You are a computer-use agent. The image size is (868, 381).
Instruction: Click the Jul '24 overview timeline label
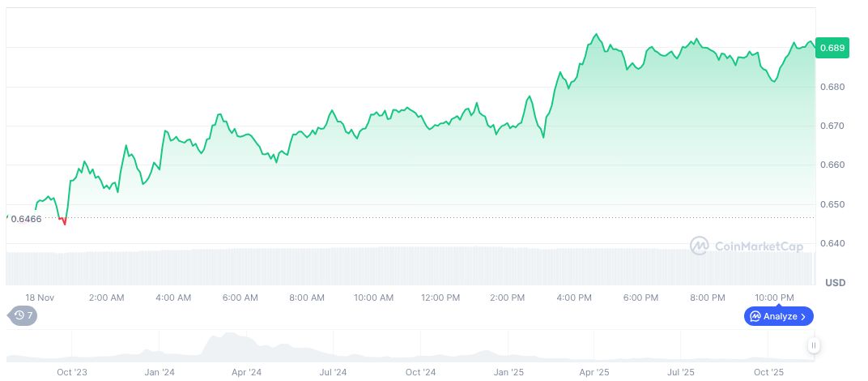tap(333, 372)
